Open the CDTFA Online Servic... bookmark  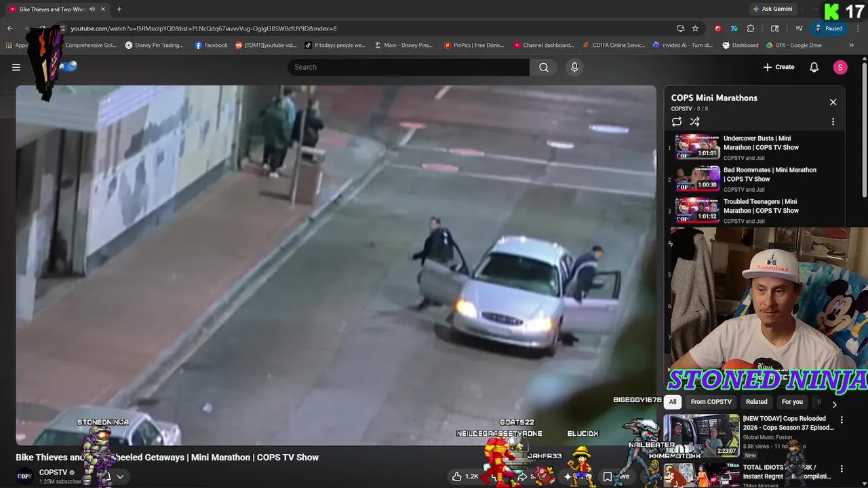[x=614, y=45]
